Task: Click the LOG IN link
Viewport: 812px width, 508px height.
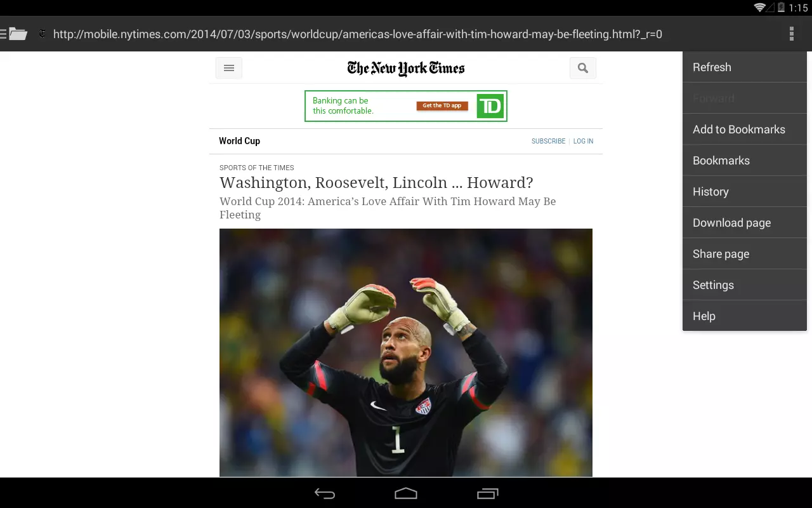Action: click(583, 141)
